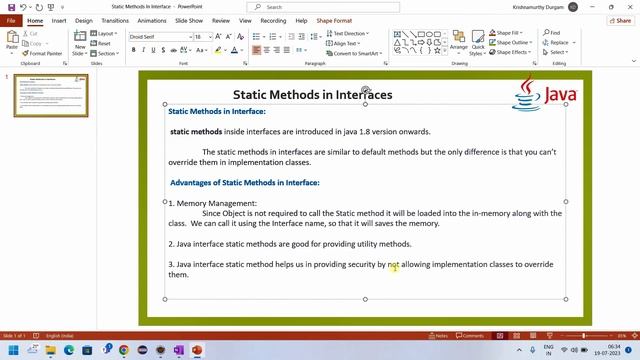Decrease list indent level
640x360 pixels.
[x=291, y=37]
